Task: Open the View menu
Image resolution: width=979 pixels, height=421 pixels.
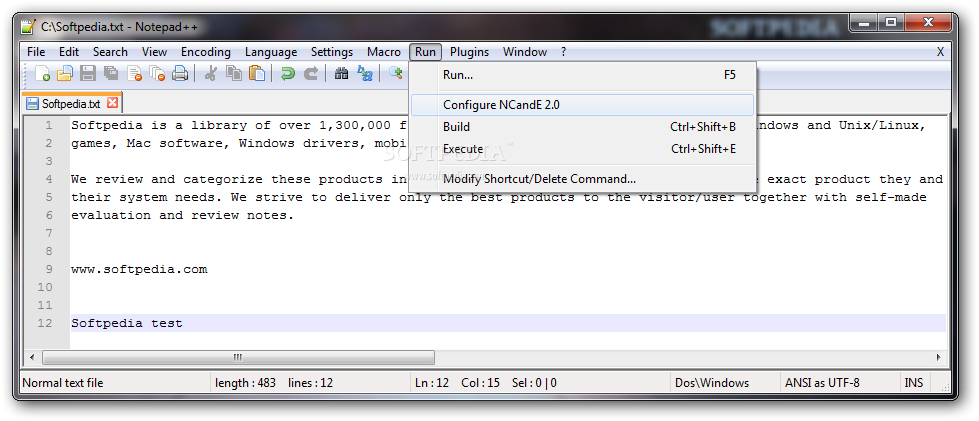Action: coord(154,52)
